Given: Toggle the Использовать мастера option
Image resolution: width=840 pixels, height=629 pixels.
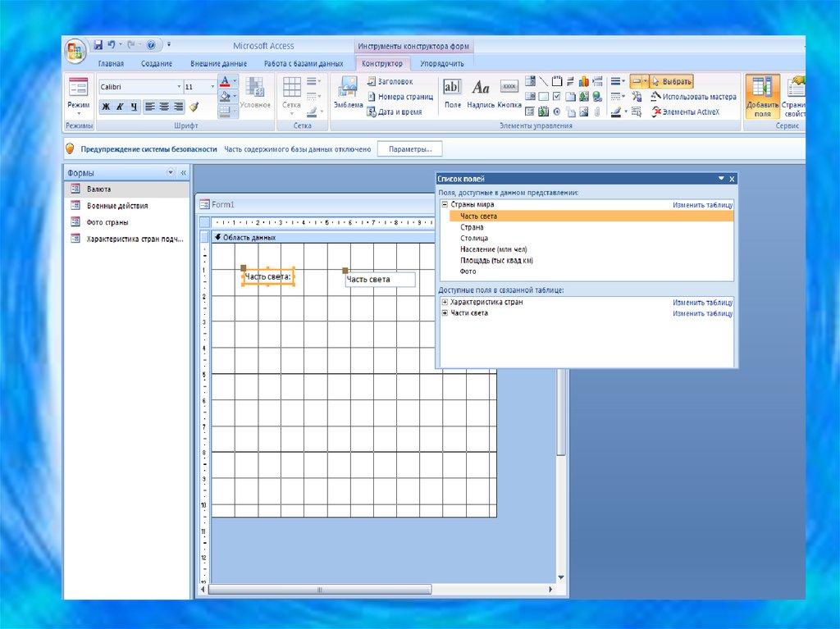Looking at the screenshot, I should (694, 97).
